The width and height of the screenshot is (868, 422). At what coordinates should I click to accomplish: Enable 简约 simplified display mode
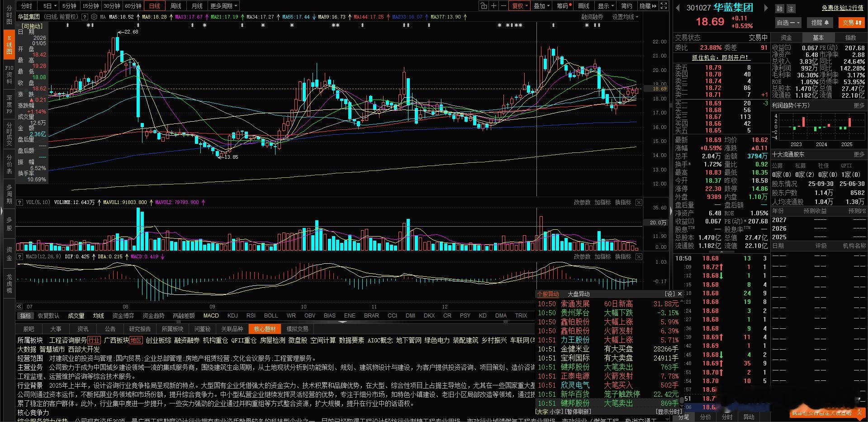tap(626, 6)
